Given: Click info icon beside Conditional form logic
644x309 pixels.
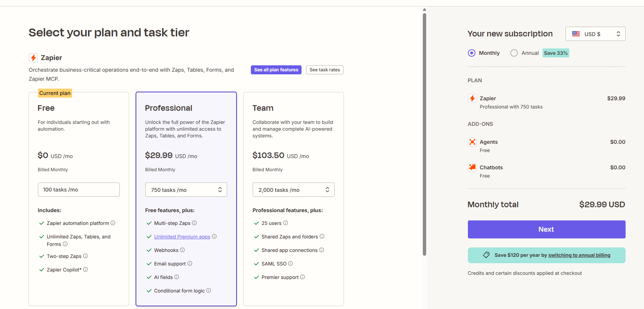Looking at the screenshot, I should coord(209,291).
